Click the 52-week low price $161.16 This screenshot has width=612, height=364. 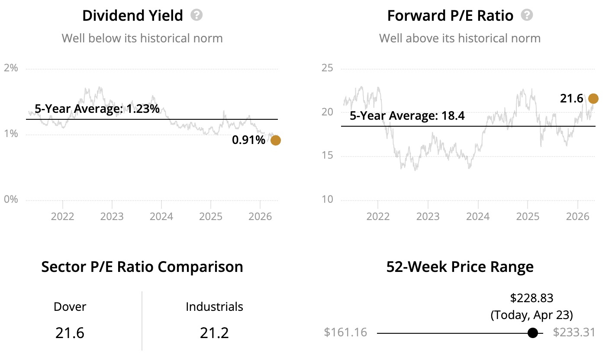[x=345, y=332]
